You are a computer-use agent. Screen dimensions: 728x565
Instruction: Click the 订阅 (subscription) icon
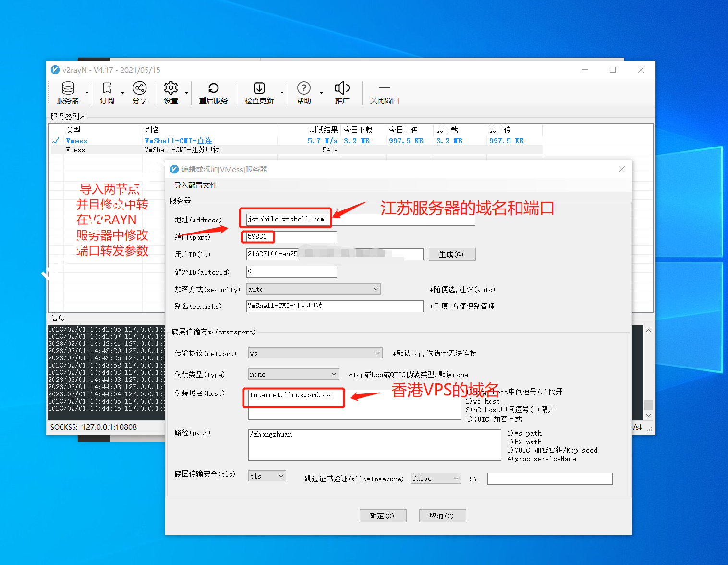click(107, 92)
